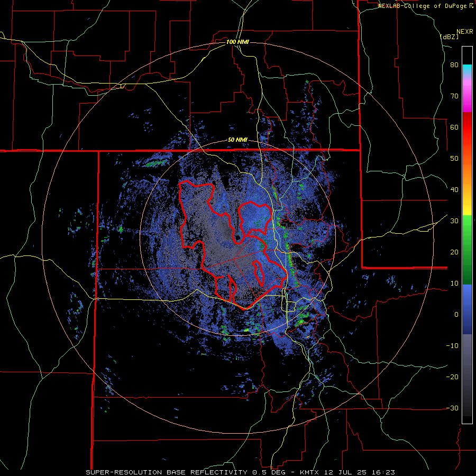This screenshot has height=476, width=476.
Task: Click the black radar site dot at the center
Action: [238, 237]
